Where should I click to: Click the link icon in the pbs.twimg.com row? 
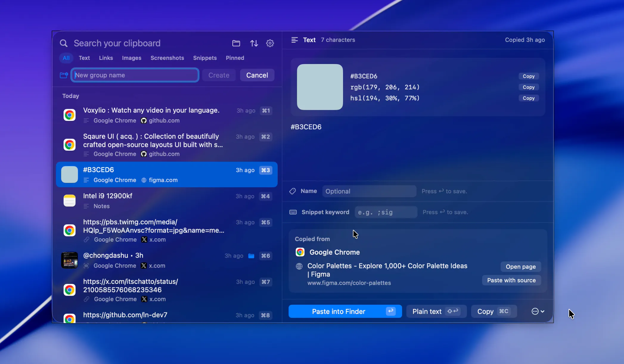(x=86, y=239)
